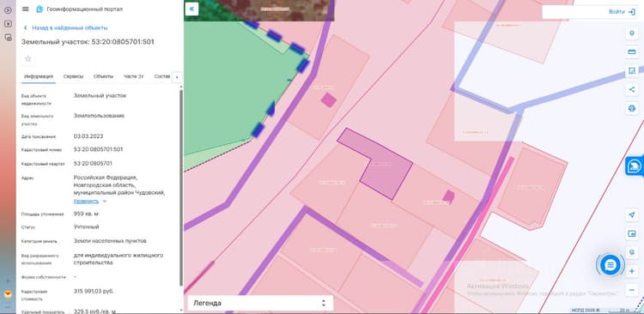Click the small magenta building near upper parcel
This screenshot has width=644, height=314.
click(x=328, y=100)
